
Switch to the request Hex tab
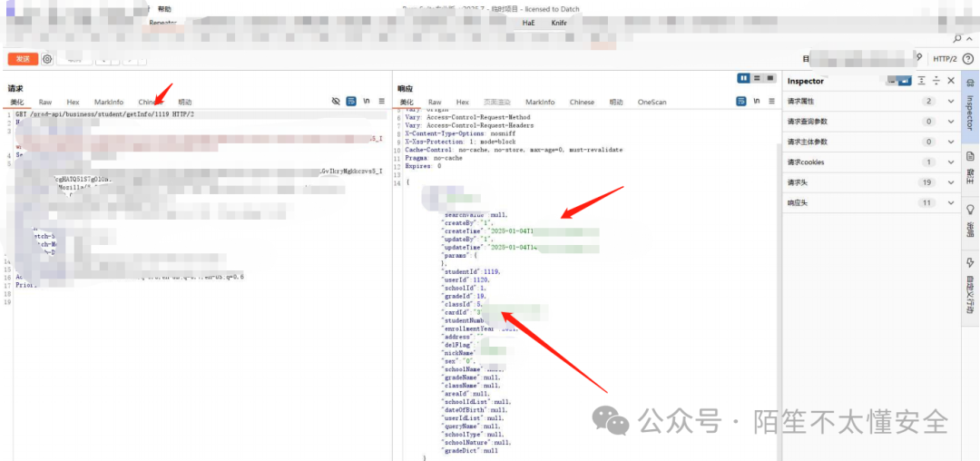(73, 102)
